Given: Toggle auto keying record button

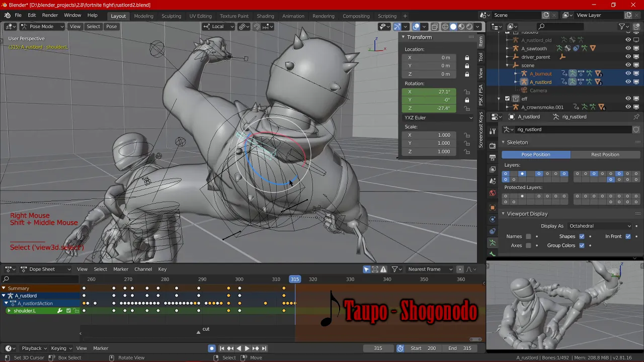Looking at the screenshot, I should pos(212,348).
